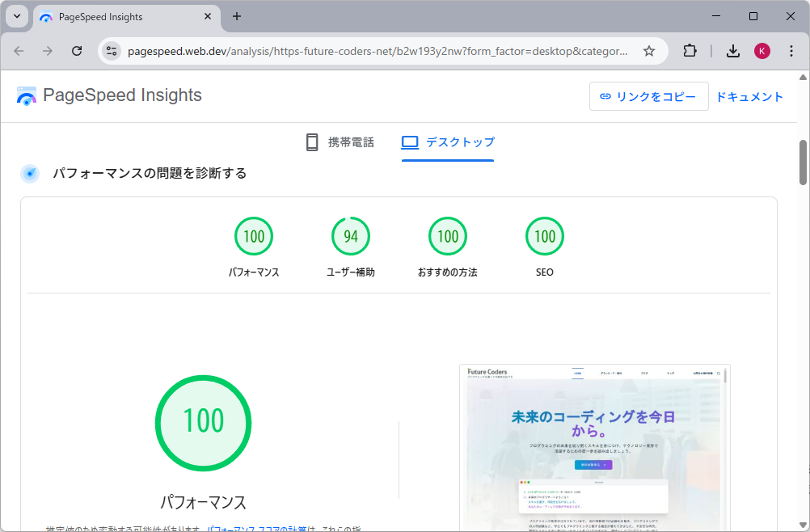Reload the current page
The height and width of the screenshot is (532, 810).
pyautogui.click(x=77, y=51)
